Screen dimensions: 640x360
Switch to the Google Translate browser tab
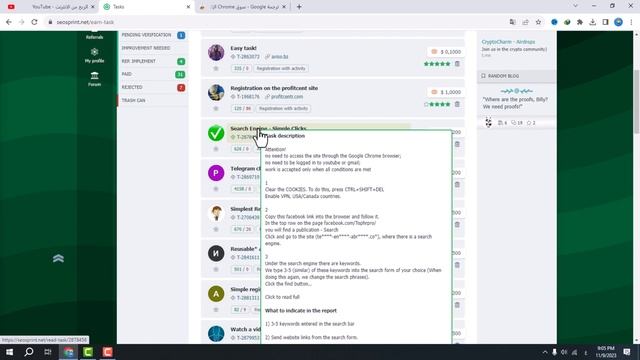pos(243,7)
